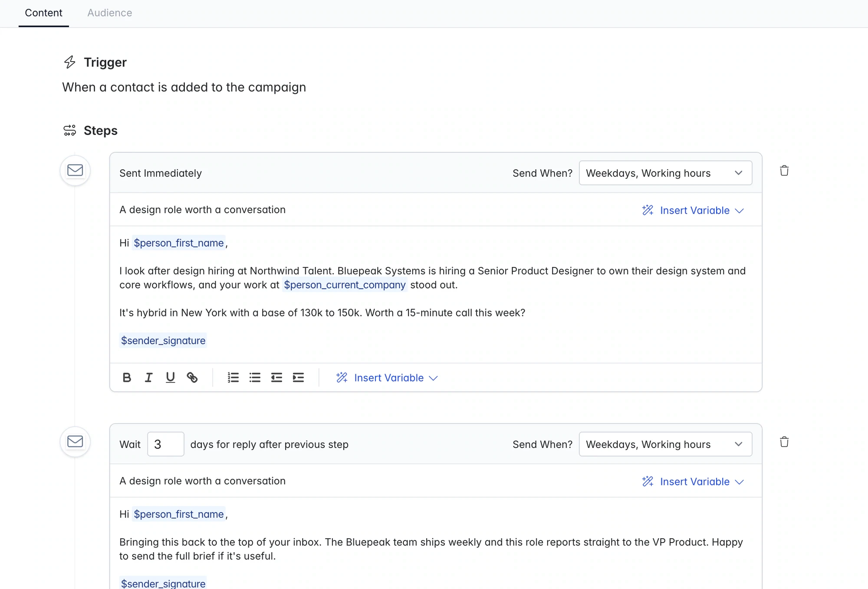868x589 pixels.
Task: Click the lightning Trigger icon
Action: point(69,62)
